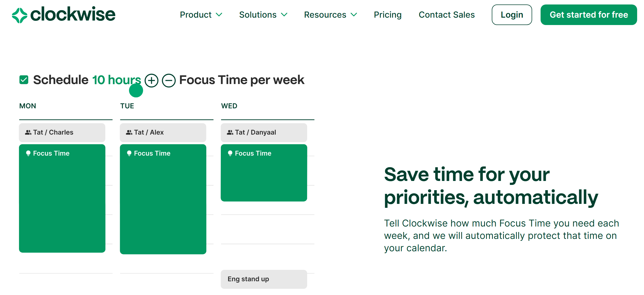Click the lightbulb icon in Wednesday's Focus Time block
The width and height of the screenshot is (644, 295).
(x=230, y=153)
